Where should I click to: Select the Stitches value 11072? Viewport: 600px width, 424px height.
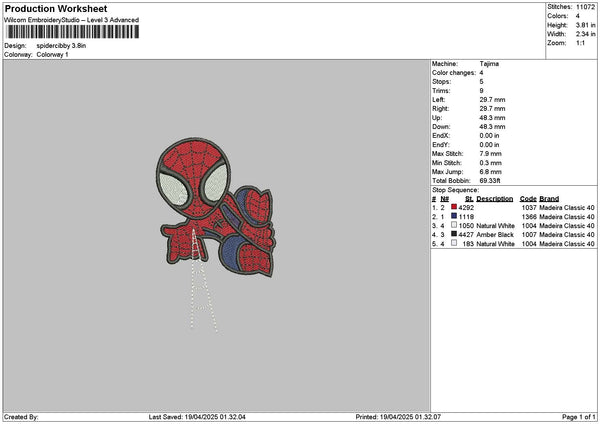pyautogui.click(x=587, y=6)
